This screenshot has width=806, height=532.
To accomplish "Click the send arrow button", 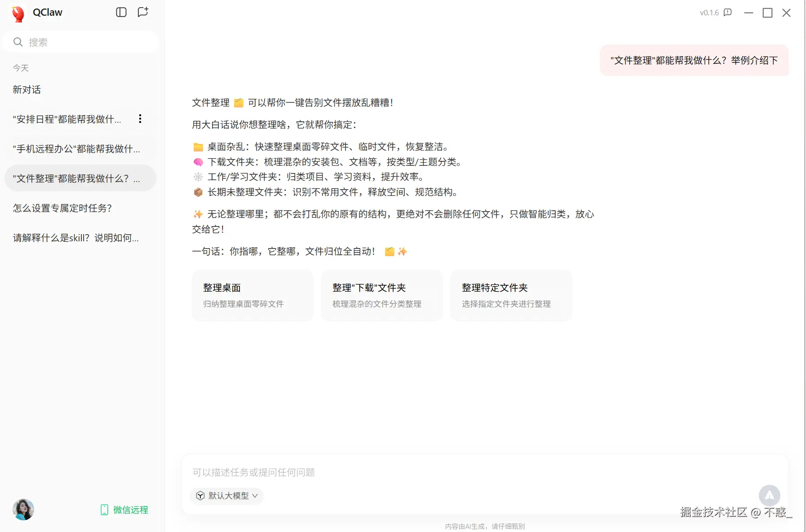I will (x=770, y=495).
